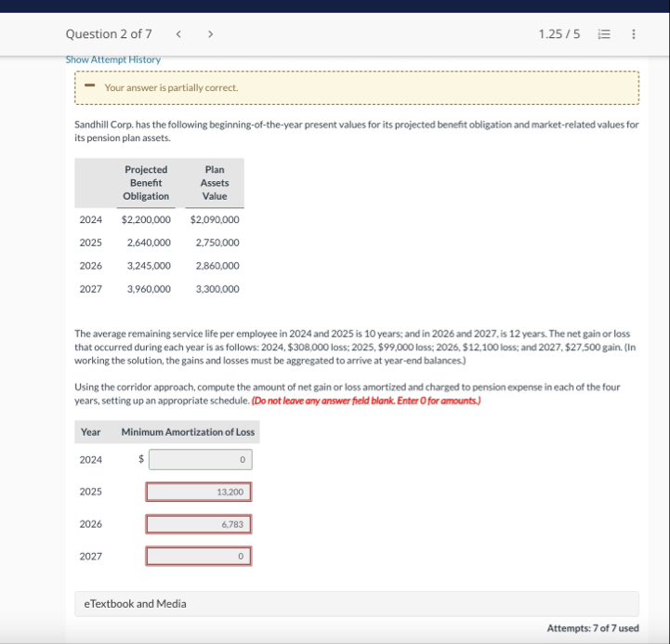Click the score text 1.25 / 5

[558, 33]
